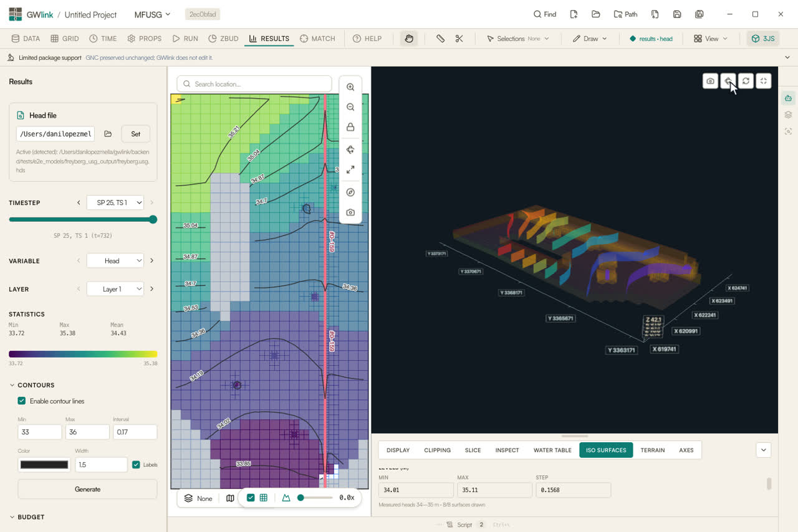Toggle the grid lines icon on map
Screen dimensions: 798x532
point(264,498)
